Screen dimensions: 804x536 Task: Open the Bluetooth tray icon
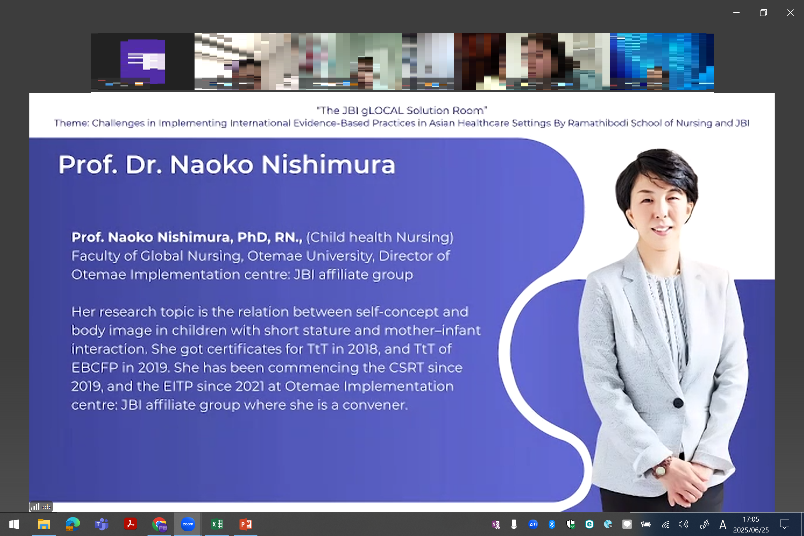point(552,524)
